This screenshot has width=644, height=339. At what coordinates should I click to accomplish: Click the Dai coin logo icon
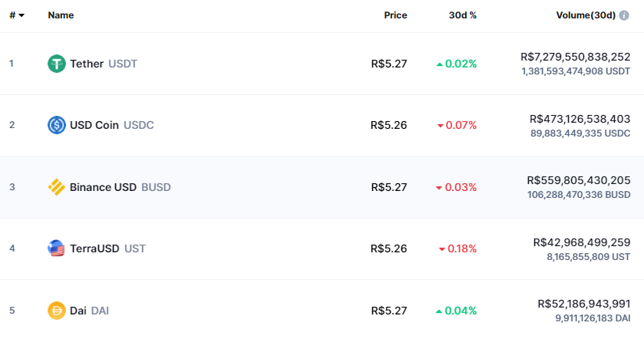coord(57,311)
